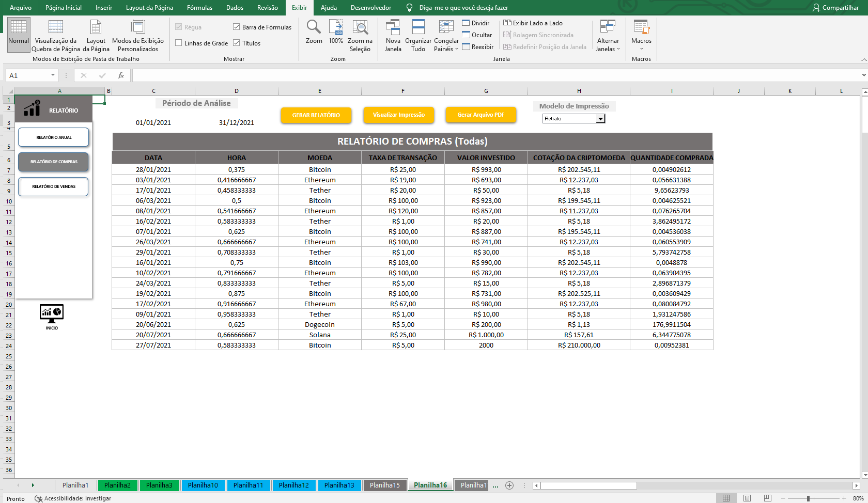Select the Dogecoin cell
The height and width of the screenshot is (503, 868).
tap(320, 324)
